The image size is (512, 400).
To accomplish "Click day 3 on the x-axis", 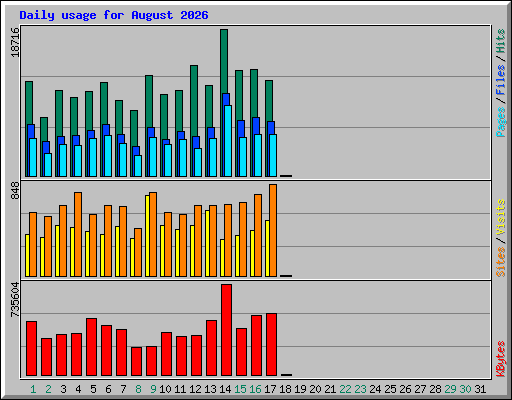I will (x=63, y=389).
